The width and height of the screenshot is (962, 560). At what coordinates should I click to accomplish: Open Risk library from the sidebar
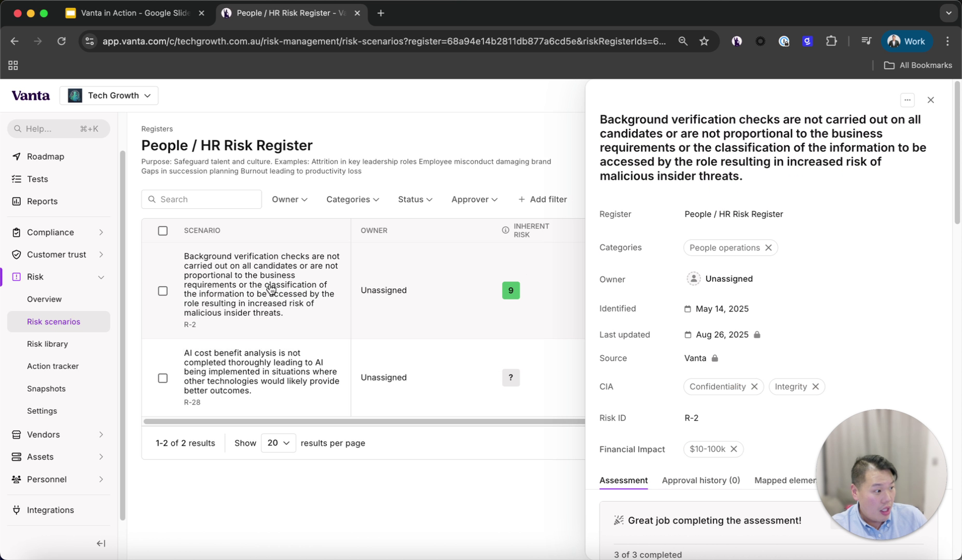pos(47,344)
